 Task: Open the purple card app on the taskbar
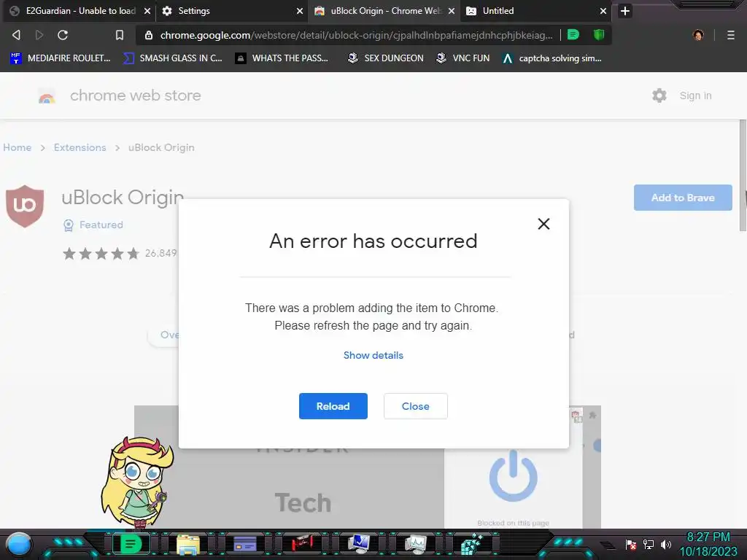click(x=245, y=544)
